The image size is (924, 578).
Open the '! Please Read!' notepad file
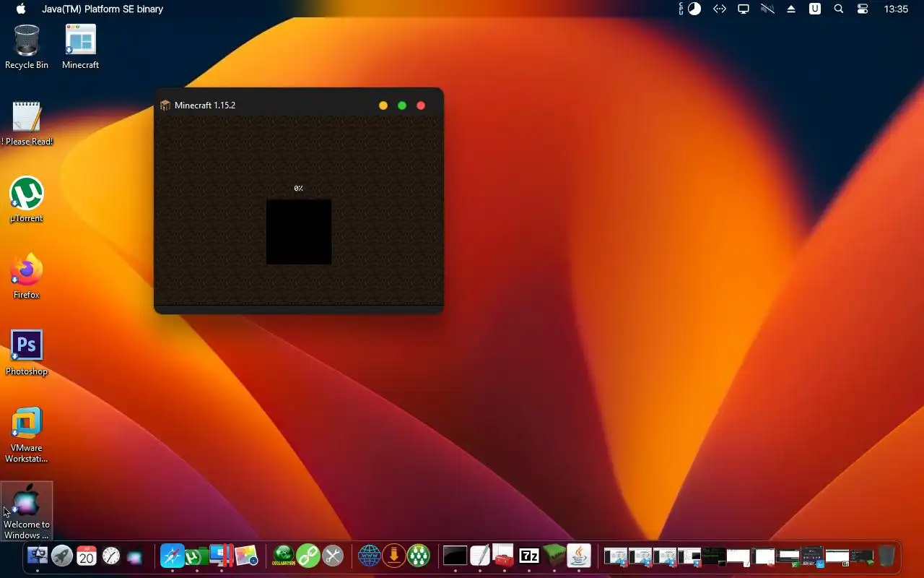click(27, 124)
